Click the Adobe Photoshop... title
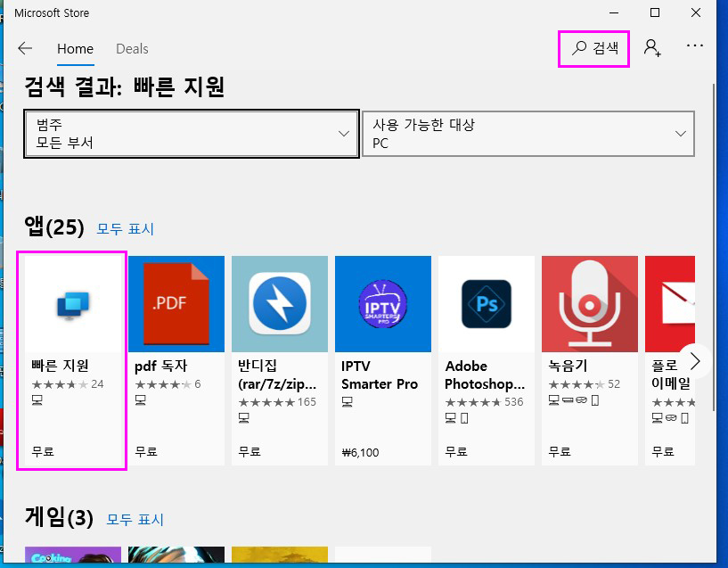 [485, 375]
